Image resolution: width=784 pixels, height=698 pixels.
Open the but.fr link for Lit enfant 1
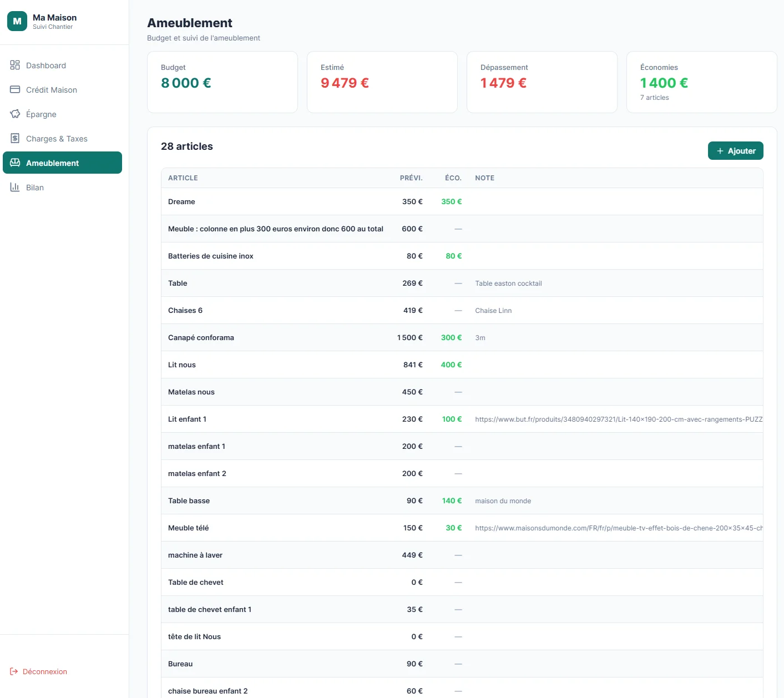[x=619, y=419]
